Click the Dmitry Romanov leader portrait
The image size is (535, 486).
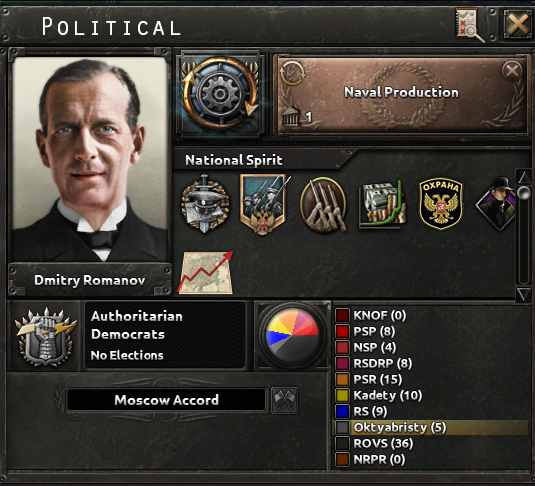pyautogui.click(x=90, y=159)
